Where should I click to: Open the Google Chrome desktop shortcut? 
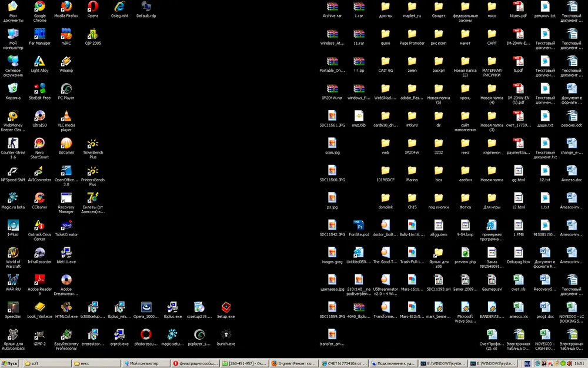point(39,8)
